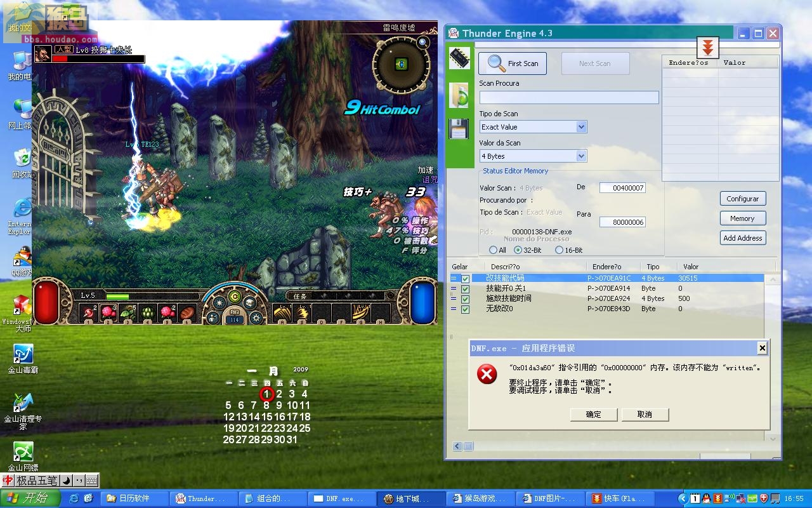Use quick slot 1 potion item in game
The image size is (812, 508).
click(88, 313)
